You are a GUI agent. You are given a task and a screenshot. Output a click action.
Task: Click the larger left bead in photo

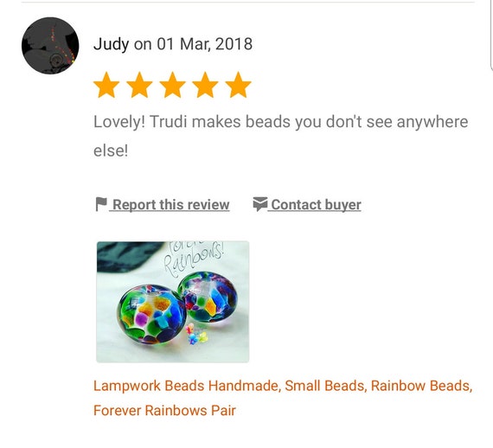[150, 314]
